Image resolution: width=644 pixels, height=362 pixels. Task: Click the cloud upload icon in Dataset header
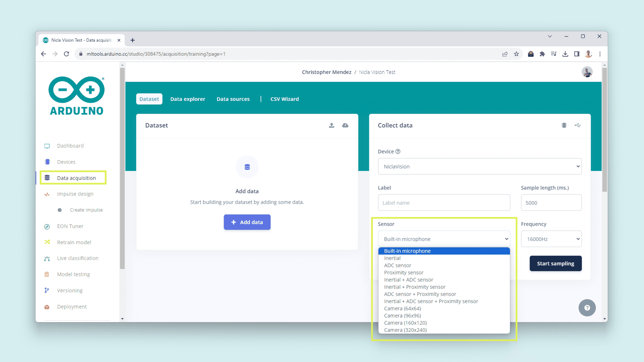click(345, 125)
